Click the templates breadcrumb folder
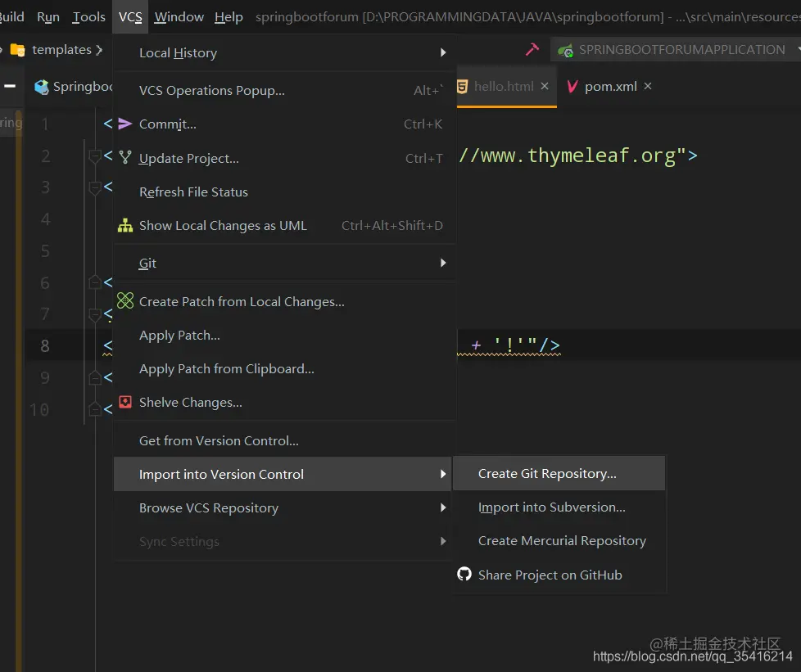Viewport: 801px width, 672px height. 61,50
